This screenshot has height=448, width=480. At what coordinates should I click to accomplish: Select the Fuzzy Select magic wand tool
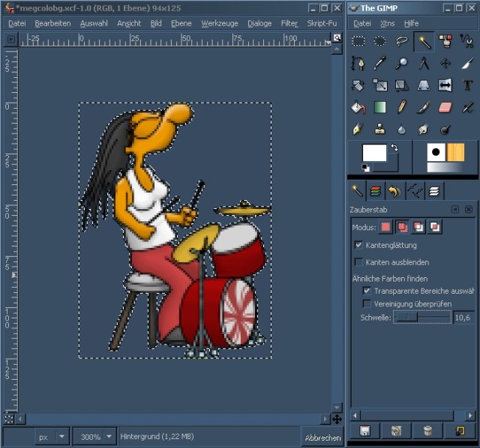[x=424, y=41]
